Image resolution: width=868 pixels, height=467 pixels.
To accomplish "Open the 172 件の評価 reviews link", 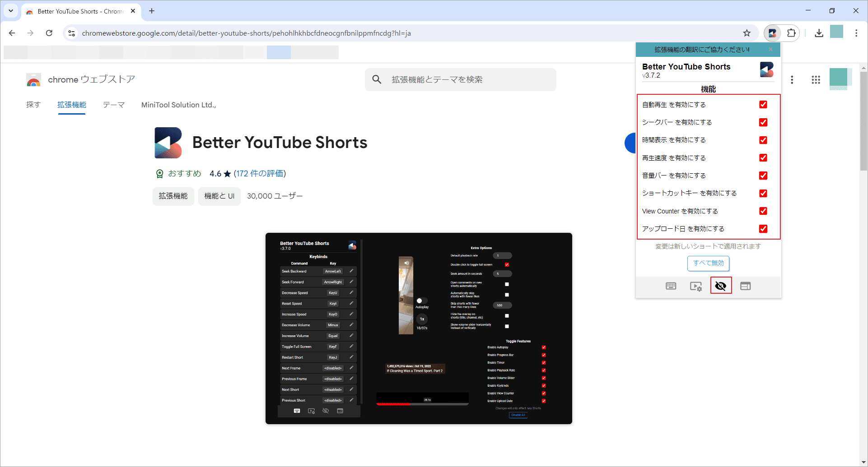I will [260, 174].
